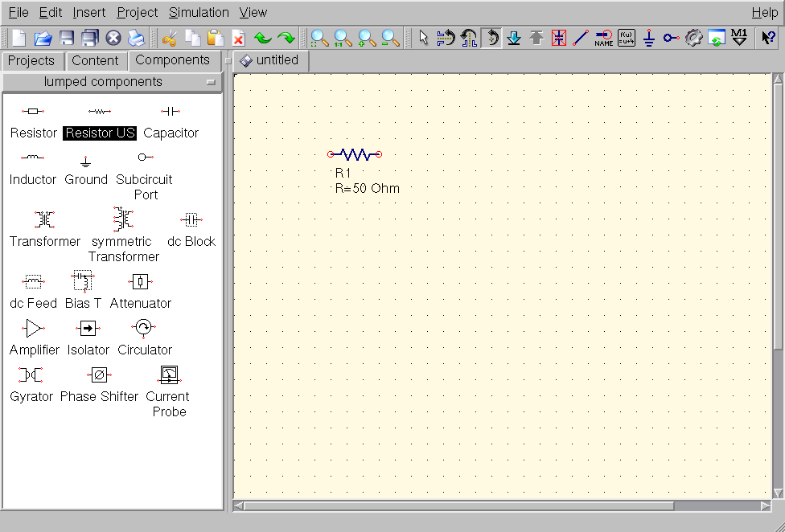Click the horizontal scrollbar under the schematic
Viewport: 785px width, 532px height.
(458, 506)
